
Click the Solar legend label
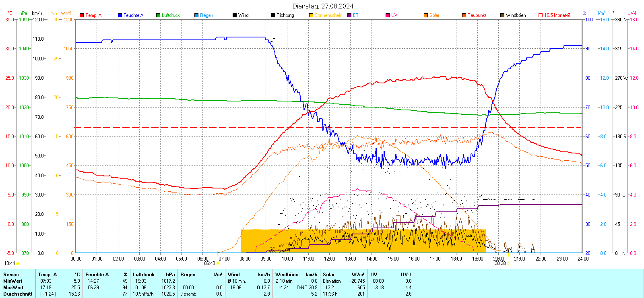(x=434, y=15)
